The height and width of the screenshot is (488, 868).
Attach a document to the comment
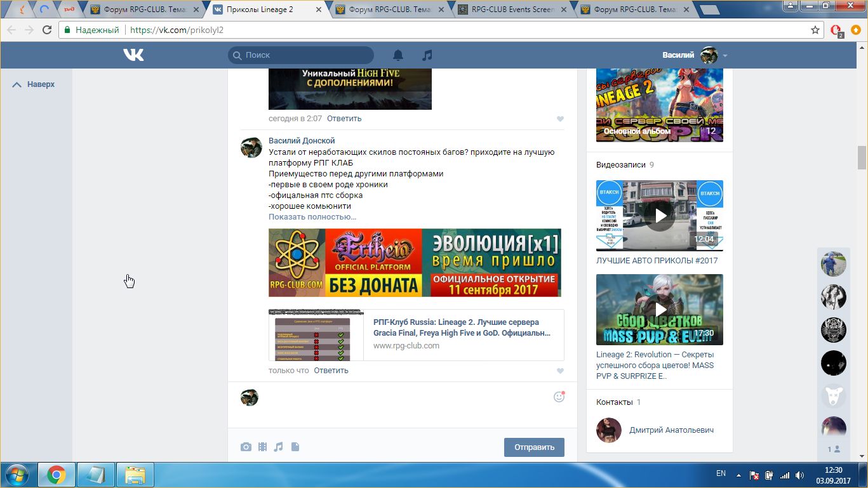(295, 447)
